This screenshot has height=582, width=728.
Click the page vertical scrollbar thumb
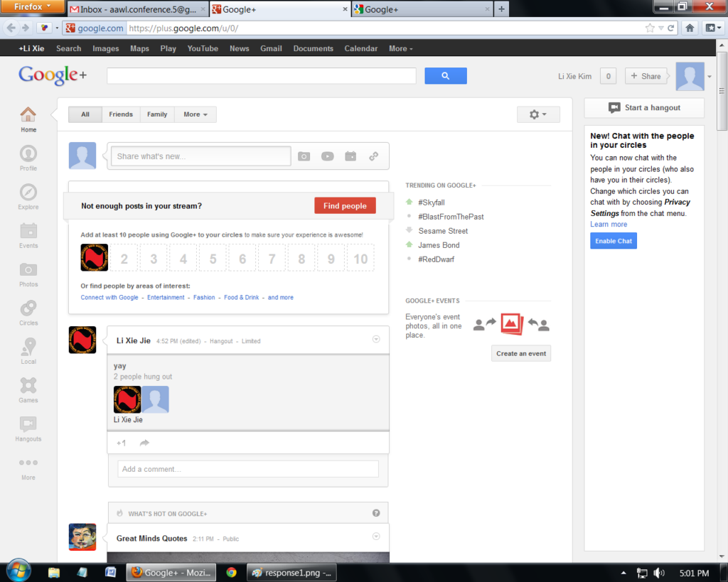(722, 91)
